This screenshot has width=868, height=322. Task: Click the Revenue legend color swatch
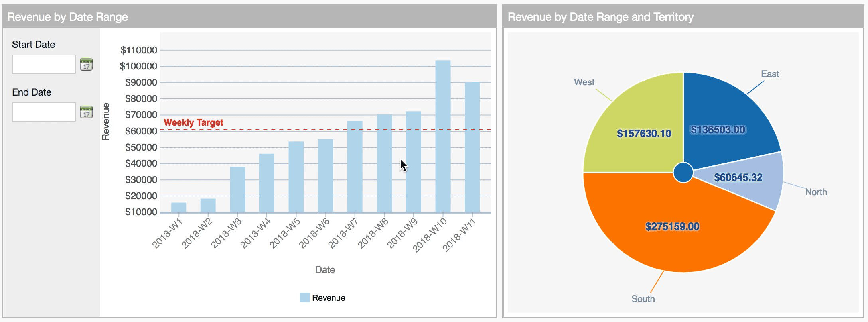tap(304, 298)
